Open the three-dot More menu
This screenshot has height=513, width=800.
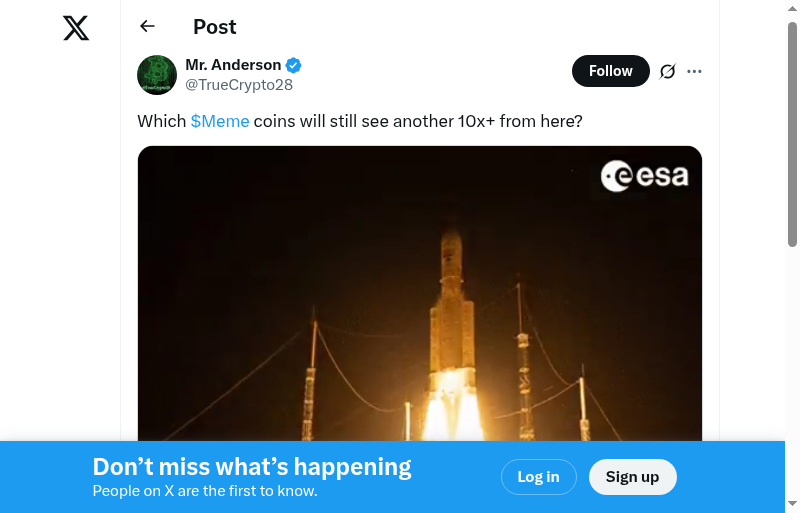pos(695,71)
